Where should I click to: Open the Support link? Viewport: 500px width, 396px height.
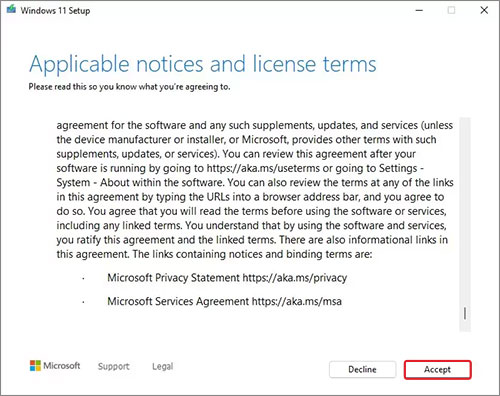click(113, 366)
